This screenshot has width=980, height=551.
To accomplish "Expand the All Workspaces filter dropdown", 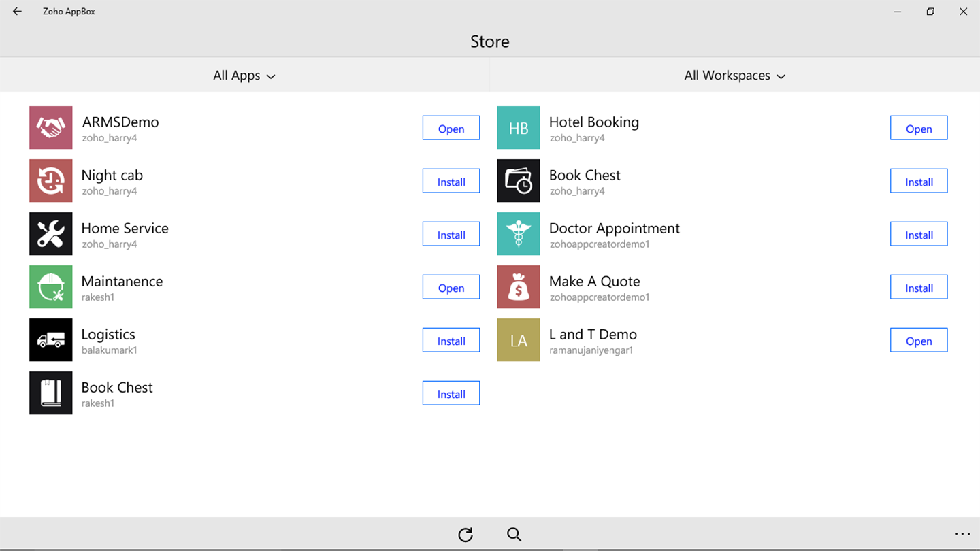I will click(735, 76).
